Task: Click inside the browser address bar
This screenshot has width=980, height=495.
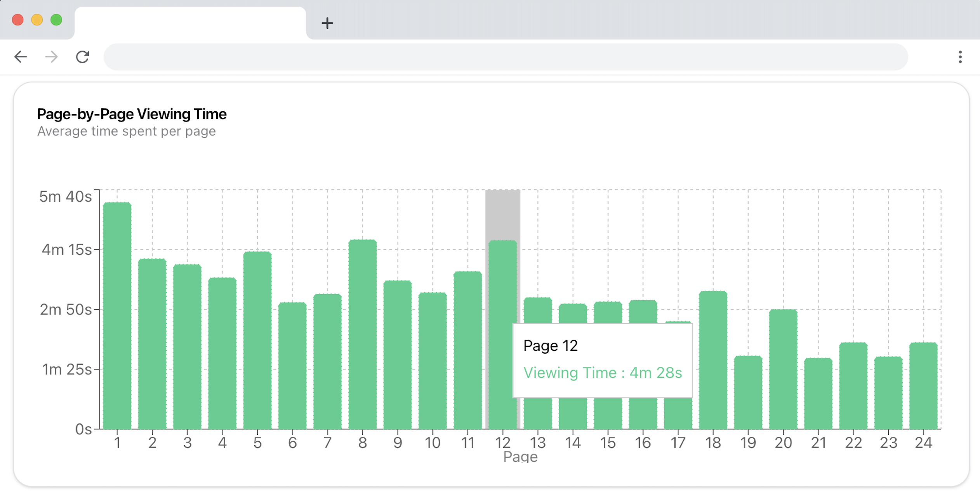Action: [505, 57]
